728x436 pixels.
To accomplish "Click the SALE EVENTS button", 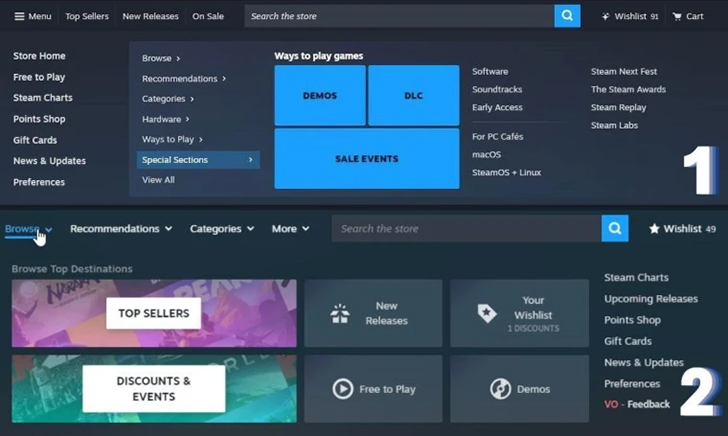I will click(366, 159).
